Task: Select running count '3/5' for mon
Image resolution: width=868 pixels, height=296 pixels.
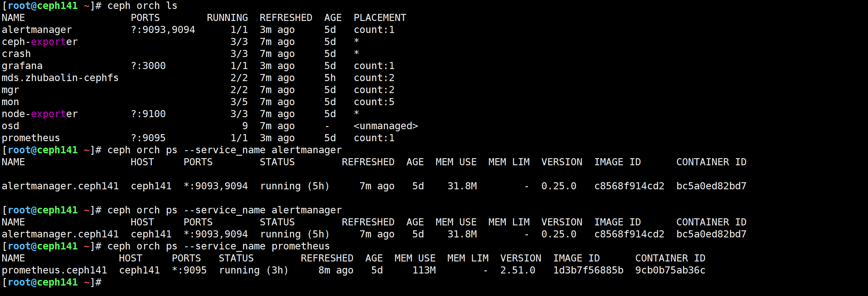Action: click(x=239, y=102)
